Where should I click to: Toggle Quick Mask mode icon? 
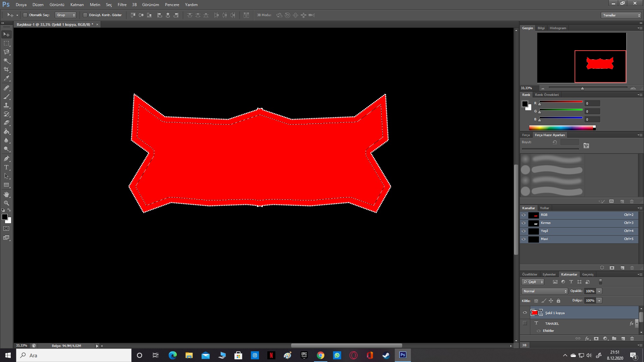pos(6,229)
